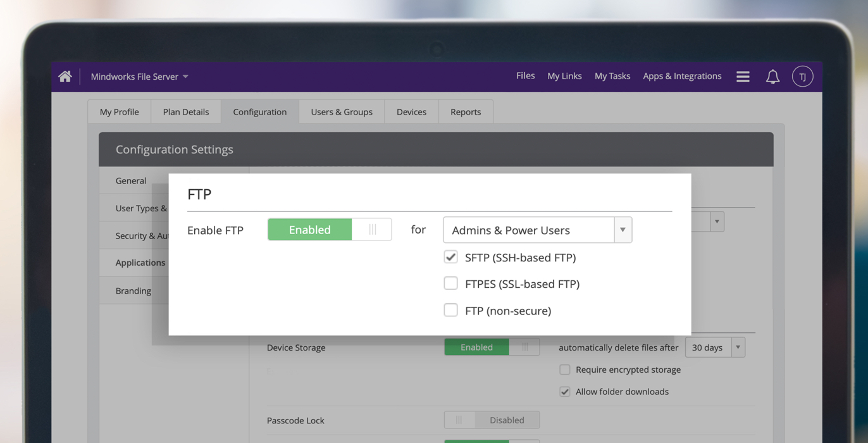The image size is (868, 443).
Task: Open Files in the top navigation
Action: 525,76
